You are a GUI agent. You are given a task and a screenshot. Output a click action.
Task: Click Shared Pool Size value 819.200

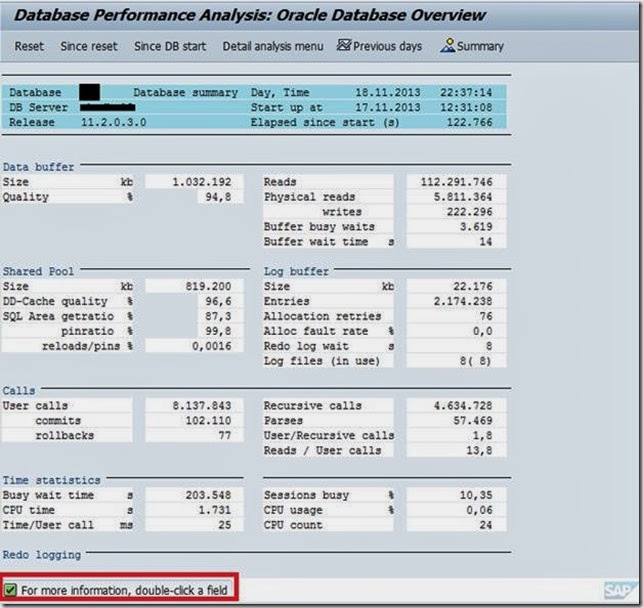194,287
